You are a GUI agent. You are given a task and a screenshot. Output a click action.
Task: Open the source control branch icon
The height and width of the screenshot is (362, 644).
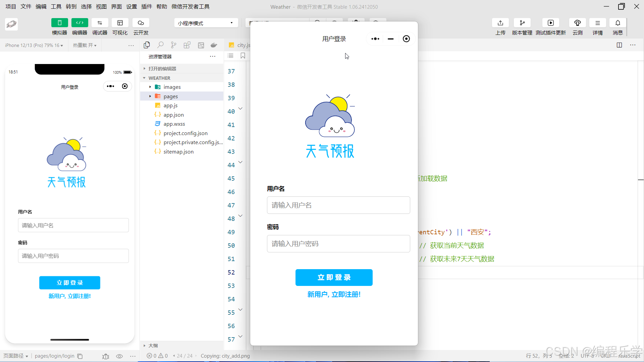173,45
